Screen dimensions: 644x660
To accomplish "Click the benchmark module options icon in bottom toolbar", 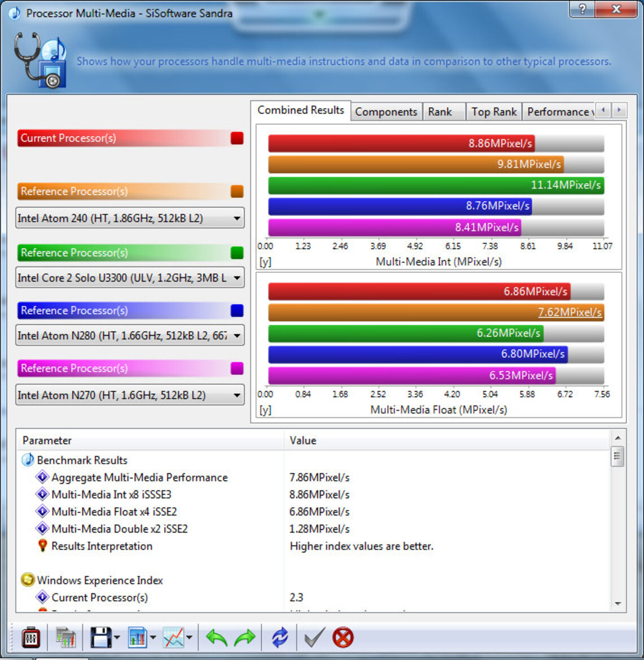I will 30,637.
